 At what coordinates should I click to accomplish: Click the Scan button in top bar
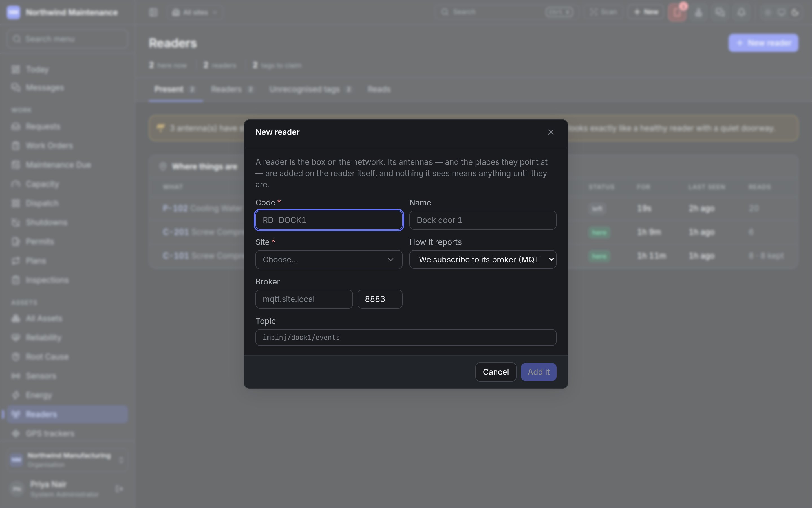click(604, 12)
